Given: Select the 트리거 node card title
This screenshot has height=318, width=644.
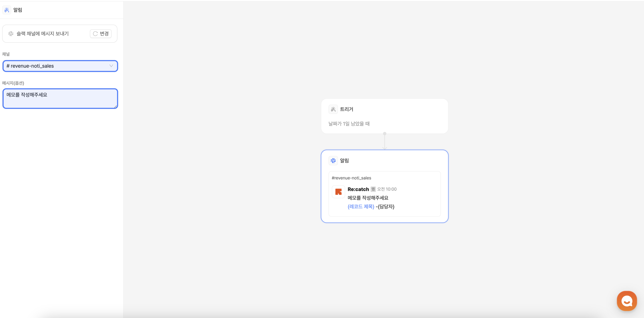Looking at the screenshot, I should click(346, 109).
